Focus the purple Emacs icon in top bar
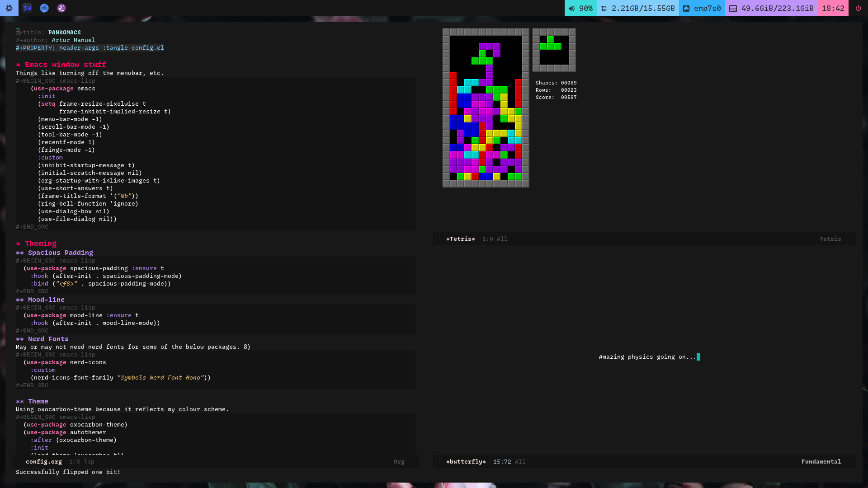 click(x=61, y=8)
